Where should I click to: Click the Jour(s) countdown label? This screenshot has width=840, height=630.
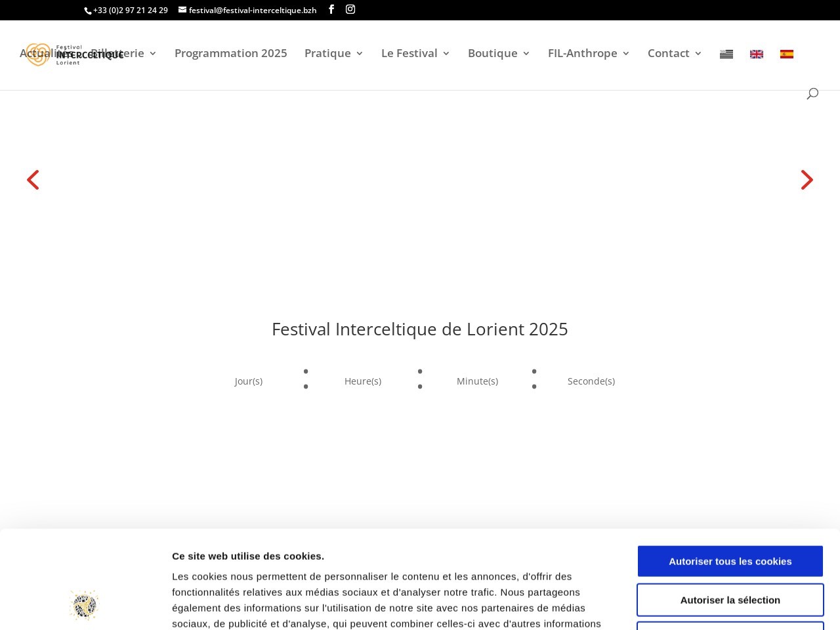click(x=249, y=381)
